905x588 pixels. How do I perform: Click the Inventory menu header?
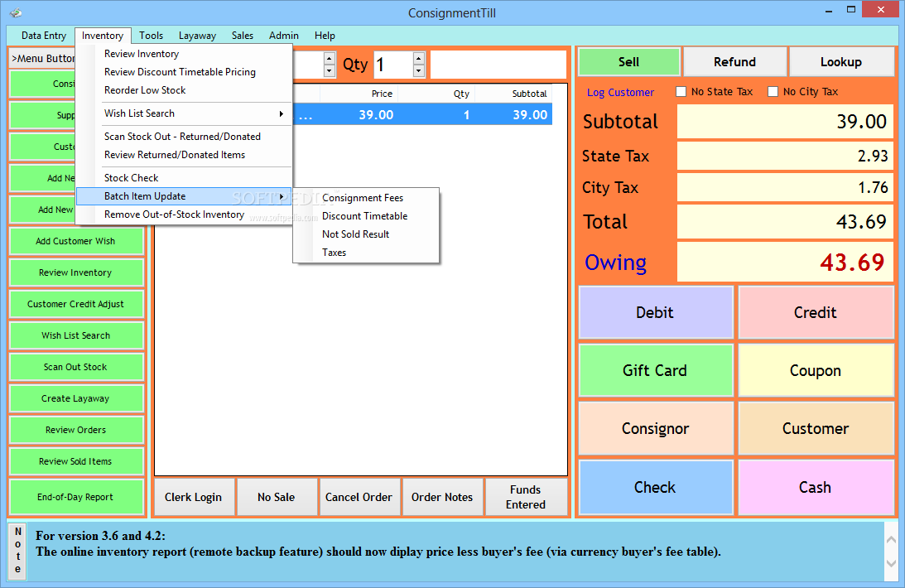pyautogui.click(x=103, y=36)
